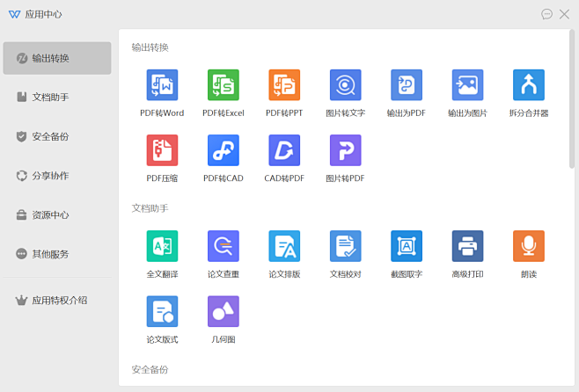Start the 全文翻译 translation tool
The image size is (579, 392).
(162, 246)
